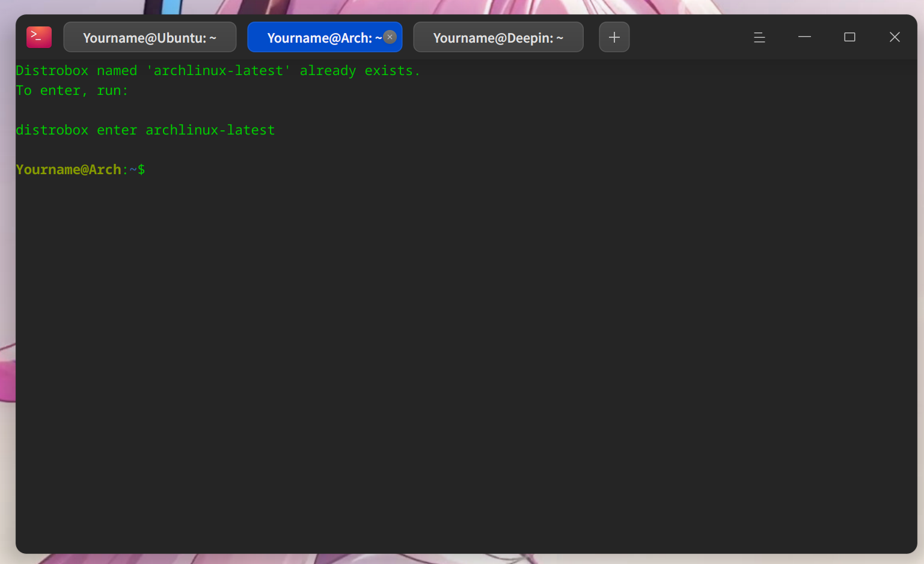The width and height of the screenshot is (924, 564).
Task: Maximize the terminal window
Action: pyautogui.click(x=849, y=37)
